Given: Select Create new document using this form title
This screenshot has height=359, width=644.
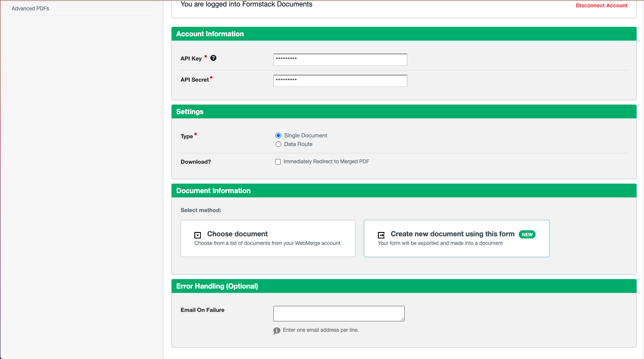Looking at the screenshot, I should point(452,234).
